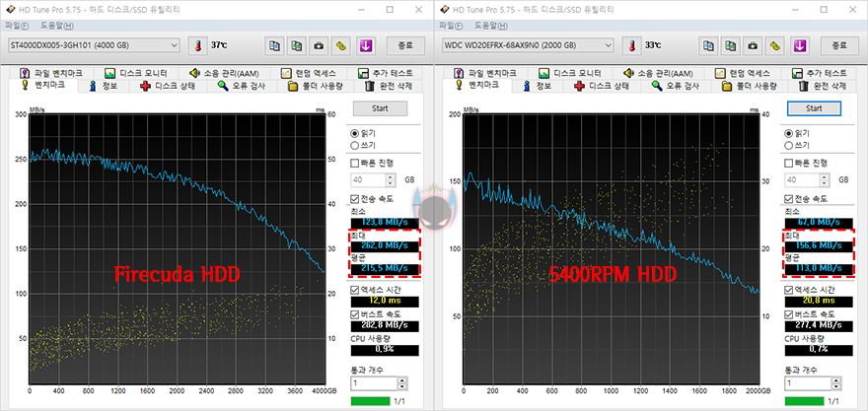Image resolution: width=868 pixels, height=411 pixels.
Task: Open ST4000DX005-3GH101 drive dropdown
Action: click(x=94, y=45)
